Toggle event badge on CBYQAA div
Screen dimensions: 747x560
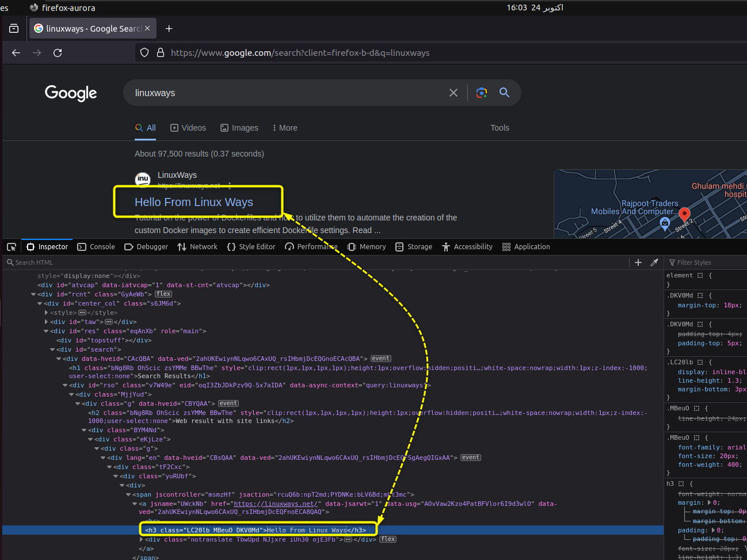tap(228, 403)
